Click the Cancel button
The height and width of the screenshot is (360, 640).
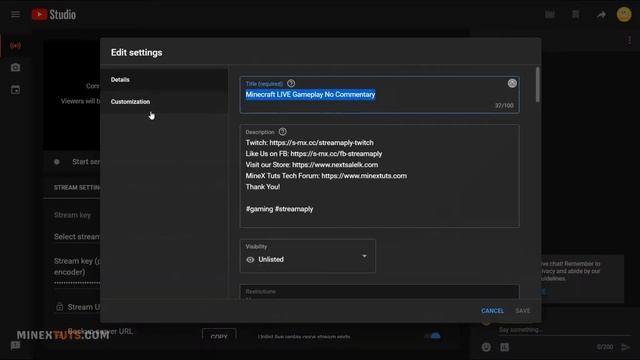coord(492,311)
